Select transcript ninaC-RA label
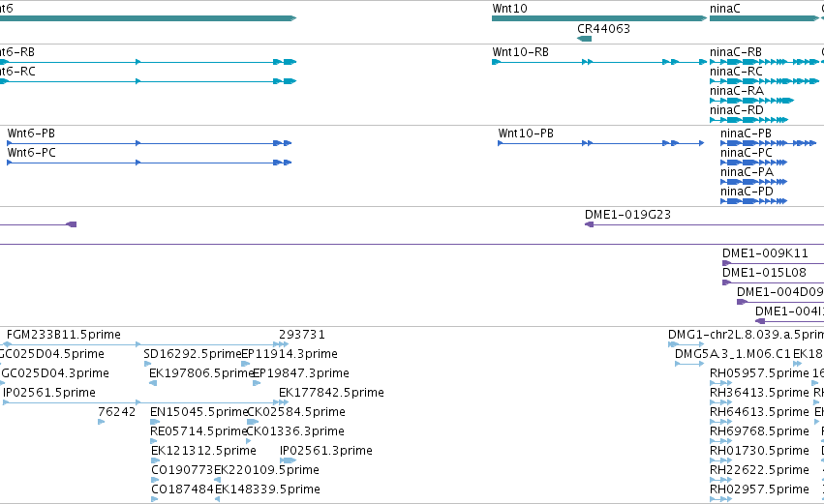 pyautogui.click(x=737, y=91)
